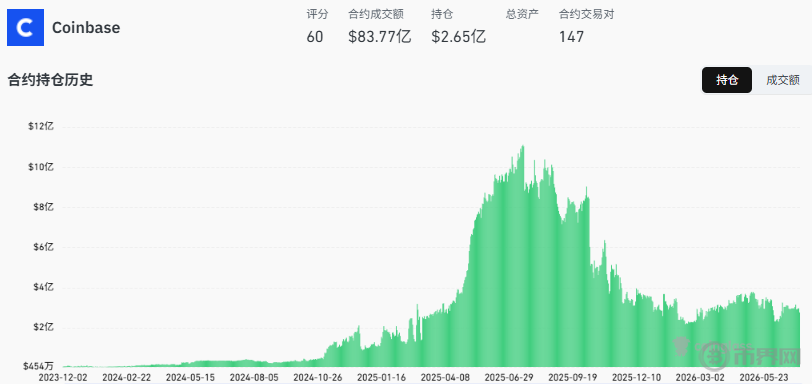Click the $4亿 axis label
The width and height of the screenshot is (812, 384).
[44, 287]
